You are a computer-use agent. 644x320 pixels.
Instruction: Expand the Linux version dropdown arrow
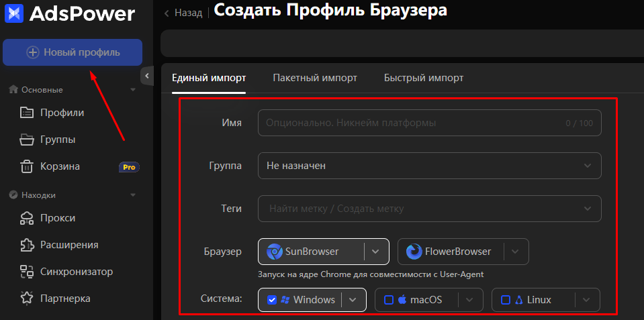tap(586, 300)
